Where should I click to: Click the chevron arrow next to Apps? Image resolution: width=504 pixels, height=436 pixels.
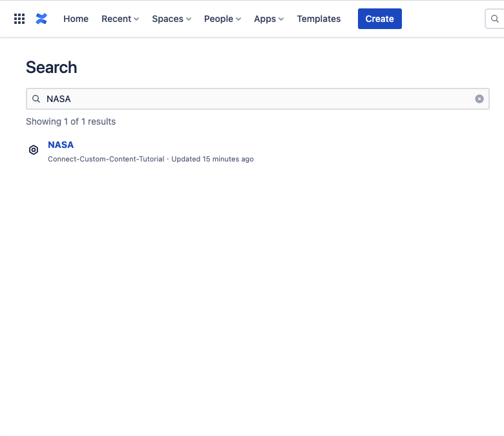[x=281, y=19]
